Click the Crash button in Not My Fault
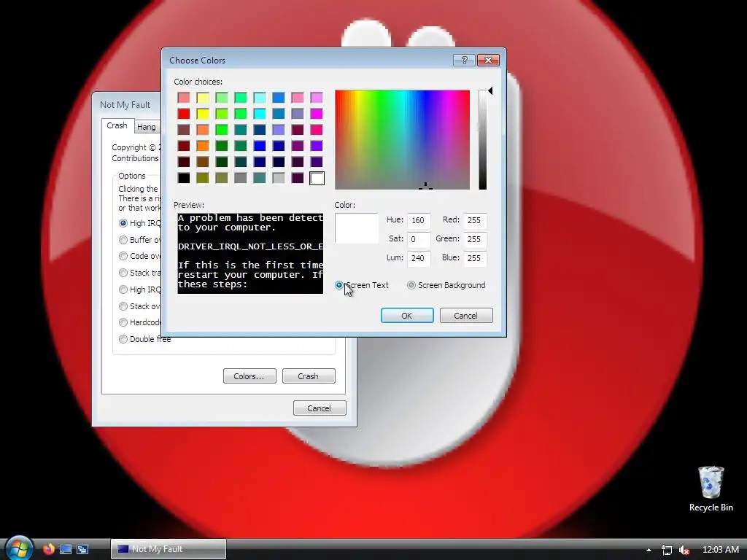Viewport: 747px width, 560px height. pos(309,376)
